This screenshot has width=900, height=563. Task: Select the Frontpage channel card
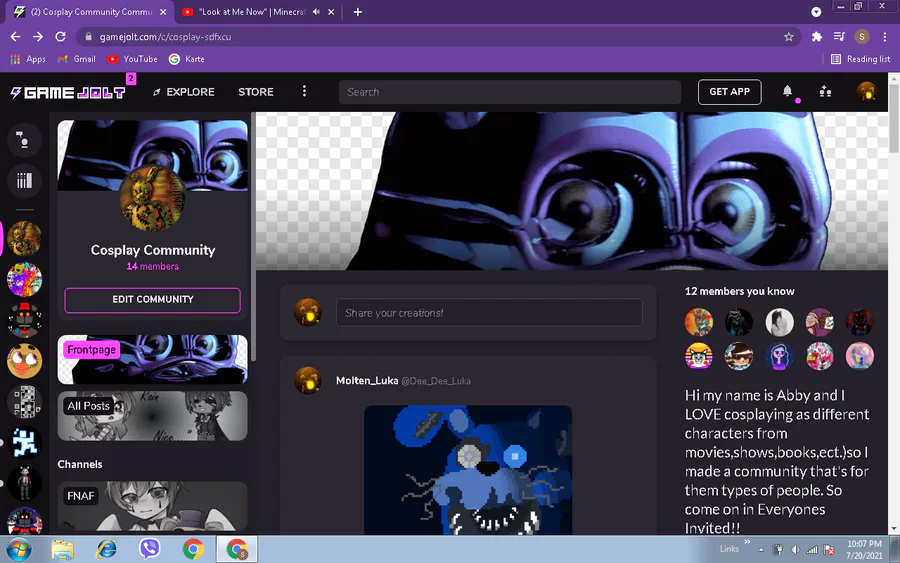(153, 359)
